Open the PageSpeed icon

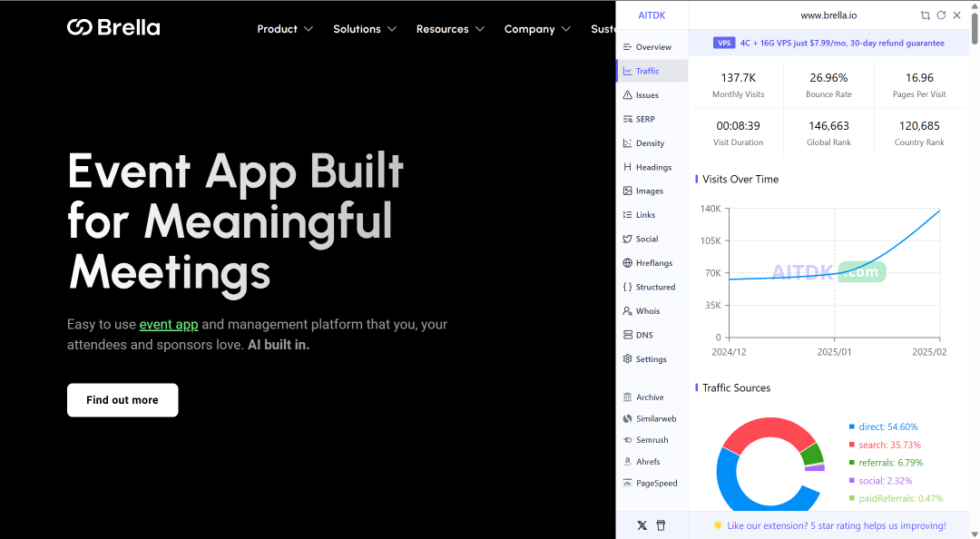pos(628,483)
